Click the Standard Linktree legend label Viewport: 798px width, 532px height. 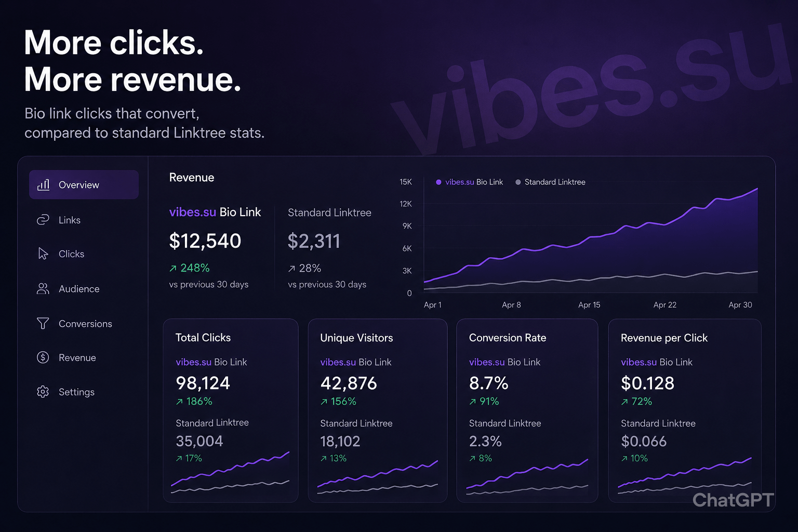coord(555,182)
